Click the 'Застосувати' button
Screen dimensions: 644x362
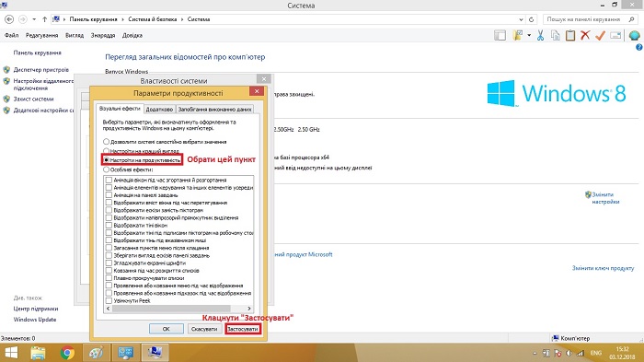tap(243, 329)
